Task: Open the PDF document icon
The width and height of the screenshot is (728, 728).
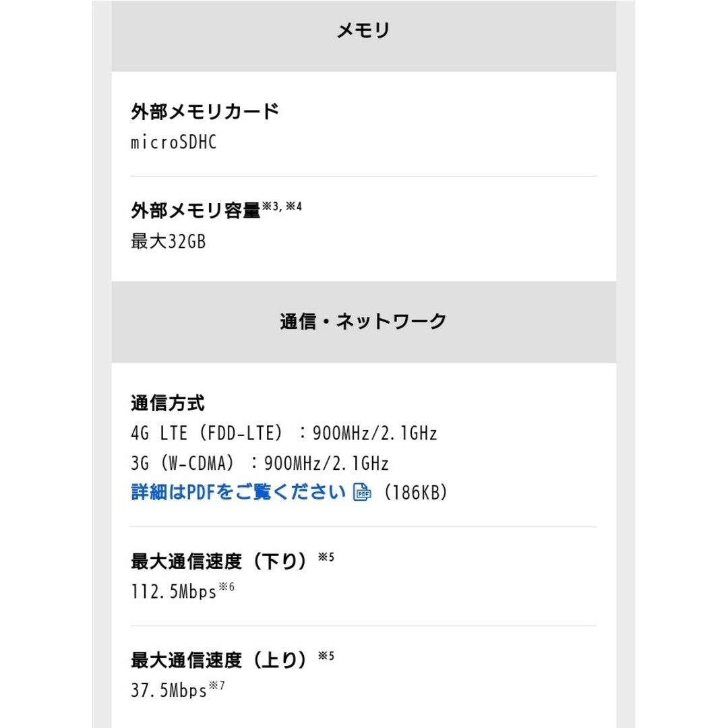Action: click(x=362, y=492)
